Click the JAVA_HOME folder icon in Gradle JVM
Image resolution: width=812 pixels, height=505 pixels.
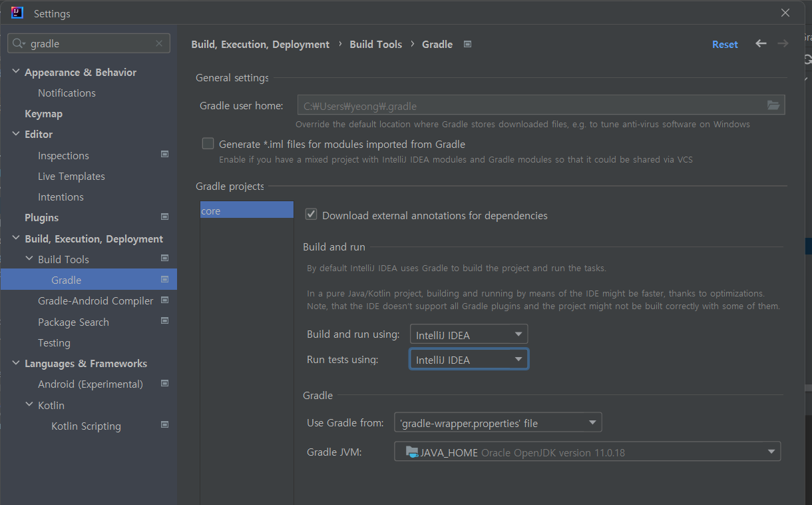(x=412, y=452)
